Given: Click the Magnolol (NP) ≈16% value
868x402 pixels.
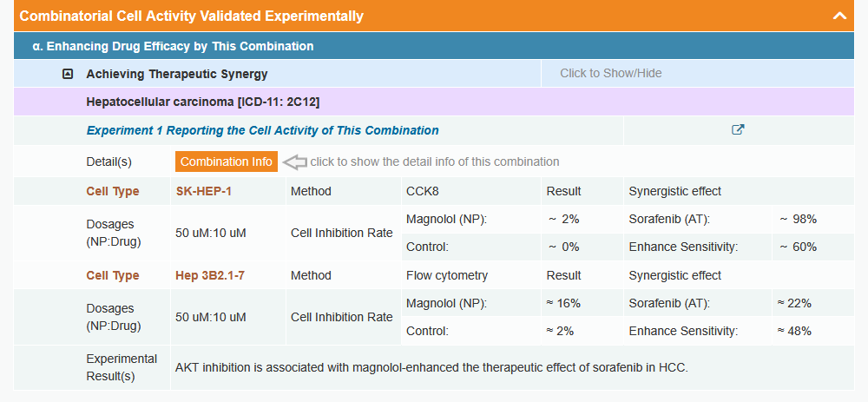Looking at the screenshot, I should point(563,303).
